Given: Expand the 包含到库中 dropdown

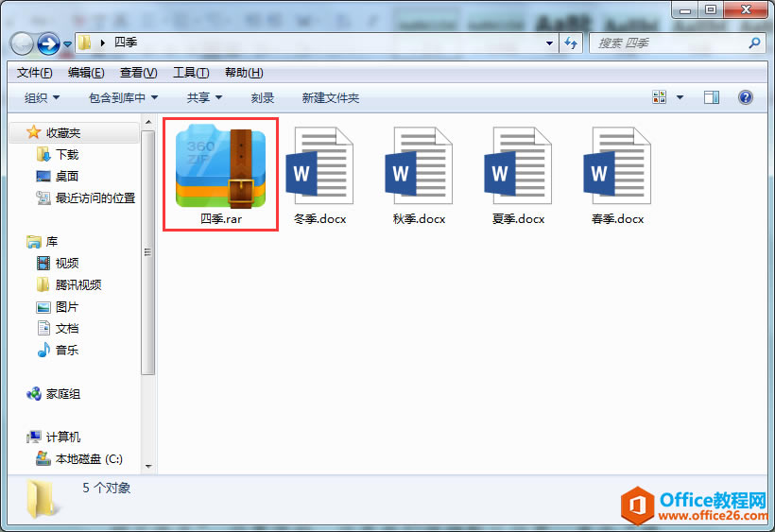Looking at the screenshot, I should click(x=124, y=98).
